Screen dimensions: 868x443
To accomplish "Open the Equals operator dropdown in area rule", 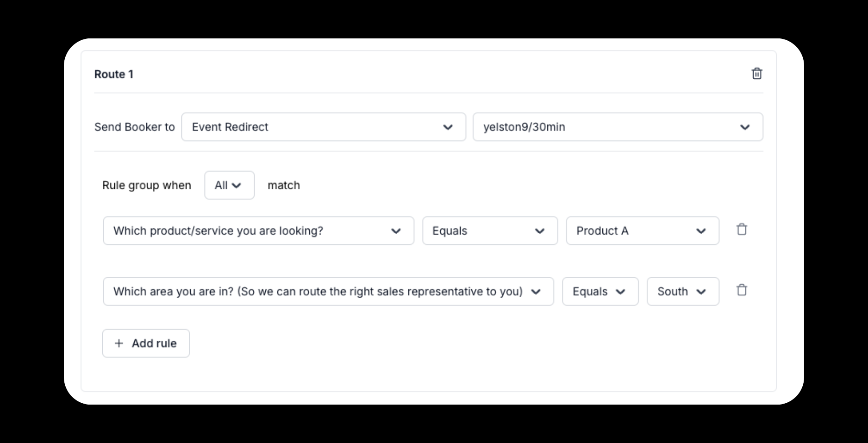I will tap(600, 291).
